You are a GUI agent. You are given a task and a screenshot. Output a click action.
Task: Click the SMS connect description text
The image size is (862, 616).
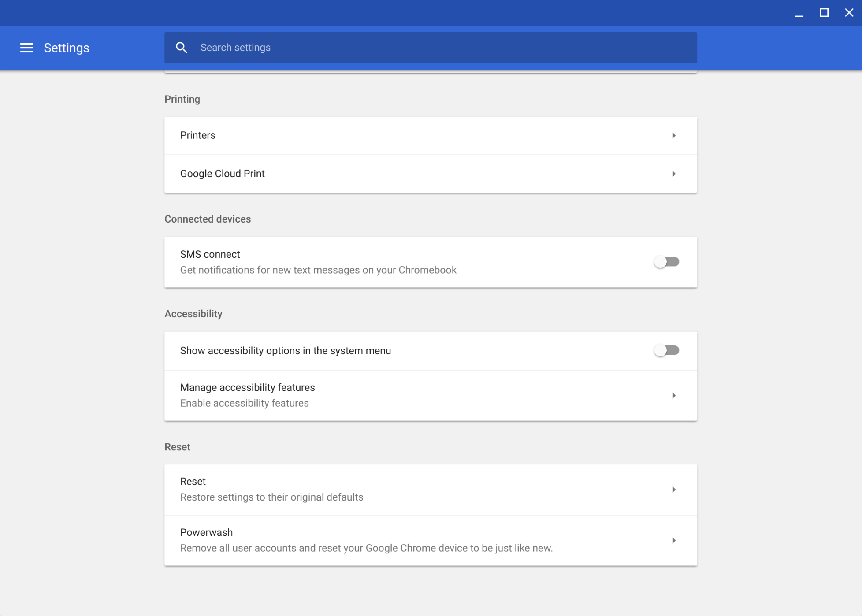tap(318, 270)
